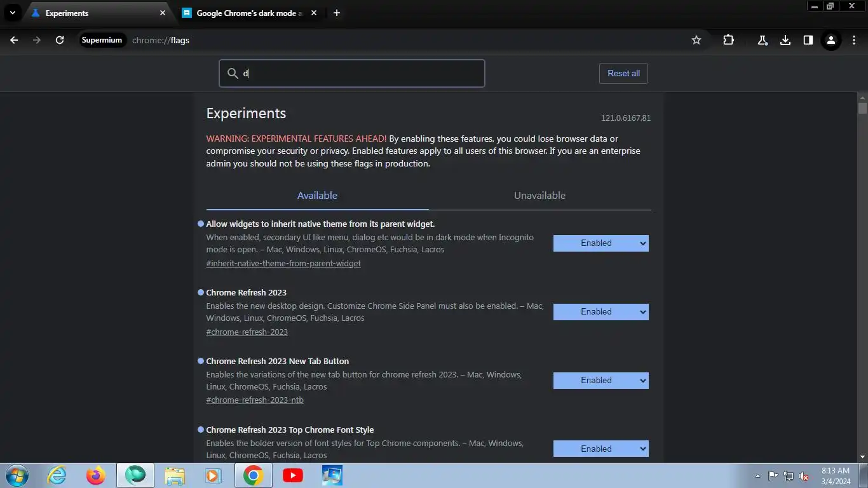Open Action Center flag in tray
This screenshot has height=488, width=868.
point(773,476)
